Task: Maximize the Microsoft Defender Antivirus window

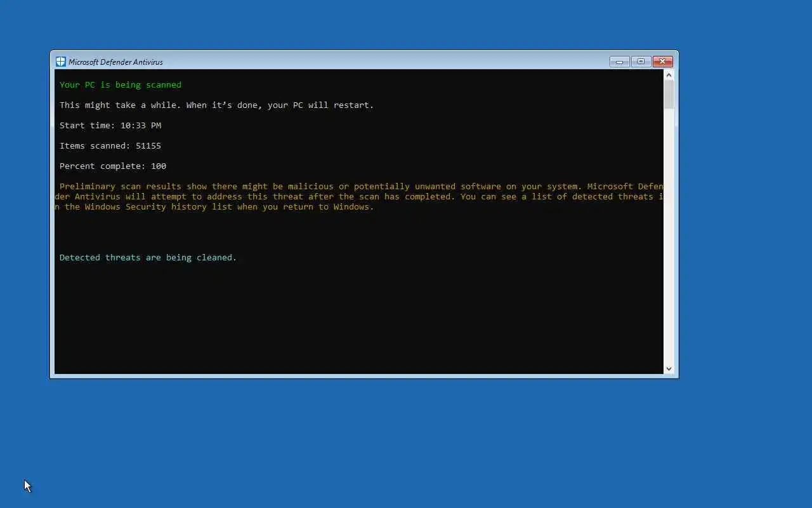Action: (x=641, y=62)
